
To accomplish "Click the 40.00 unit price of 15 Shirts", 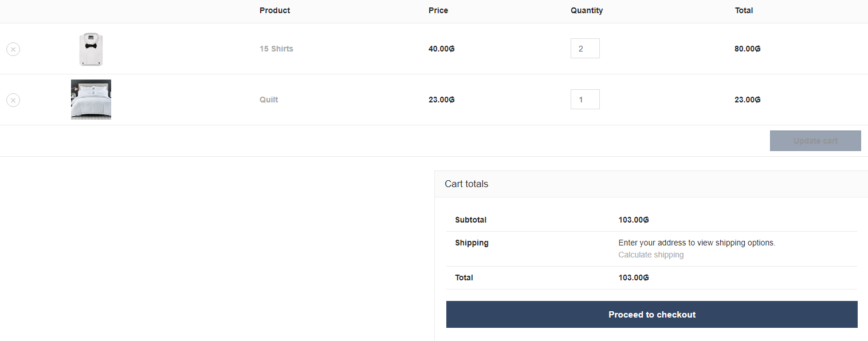I will tap(441, 49).
